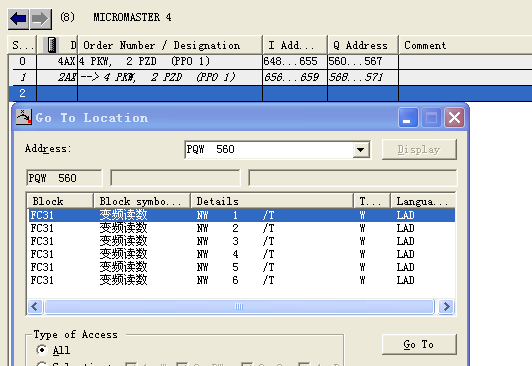Click the blue back arrow button
The image size is (532, 366).
(19, 19)
